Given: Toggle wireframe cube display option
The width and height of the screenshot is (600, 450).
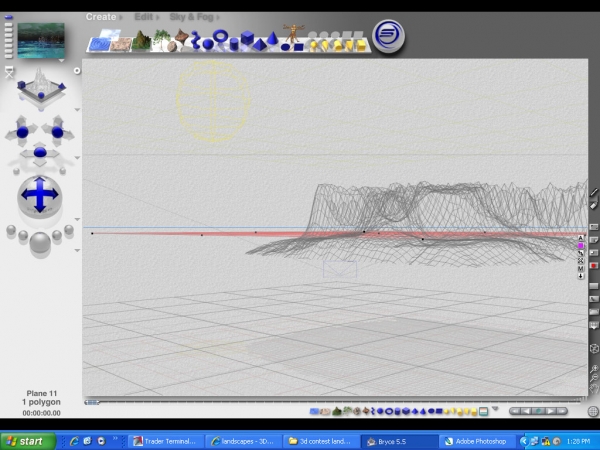Looking at the screenshot, I should pyautogui.click(x=594, y=349).
